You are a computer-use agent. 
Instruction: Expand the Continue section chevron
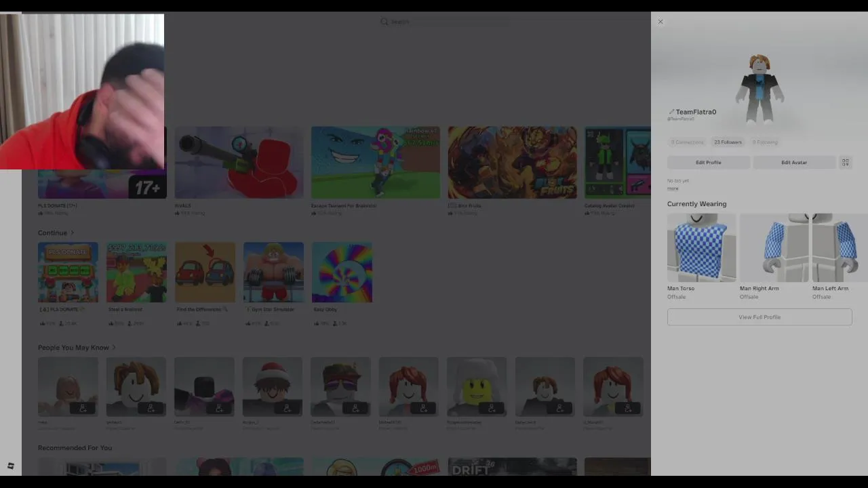[73, 232]
